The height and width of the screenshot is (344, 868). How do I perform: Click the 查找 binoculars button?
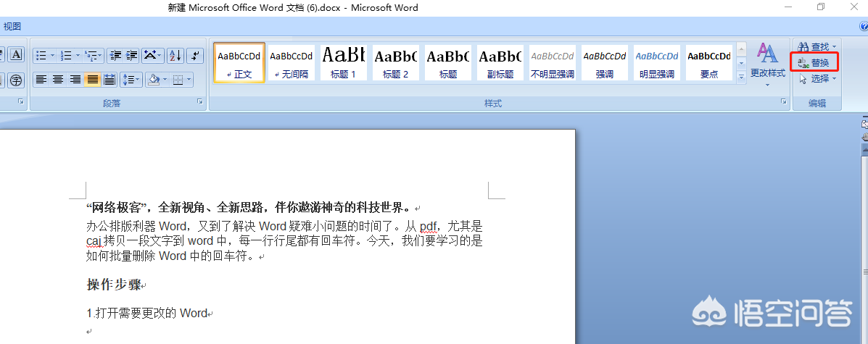click(813, 47)
